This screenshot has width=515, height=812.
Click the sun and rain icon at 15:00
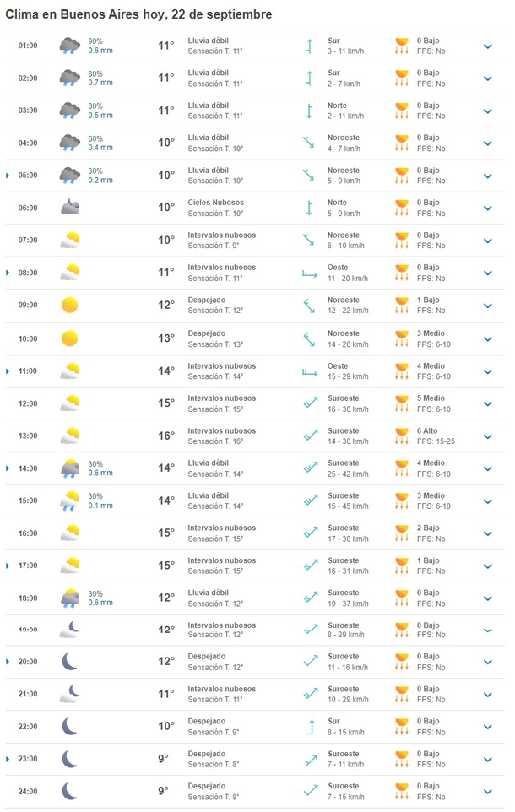click(70, 501)
